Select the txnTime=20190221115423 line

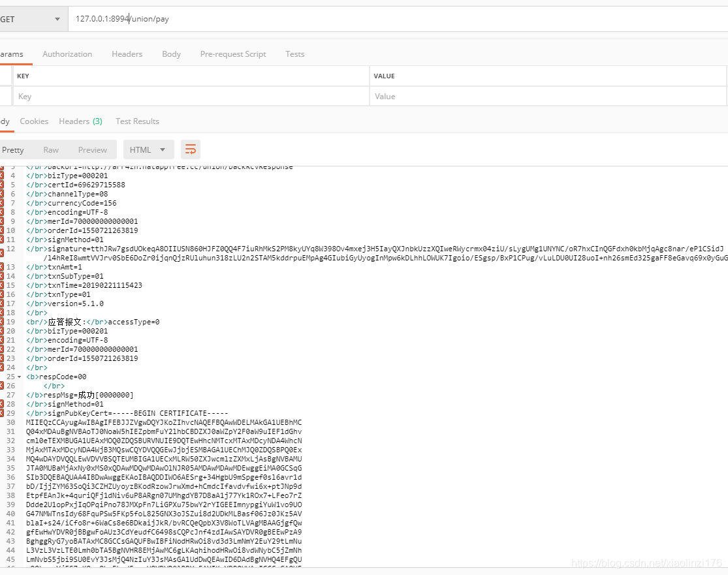[84, 285]
